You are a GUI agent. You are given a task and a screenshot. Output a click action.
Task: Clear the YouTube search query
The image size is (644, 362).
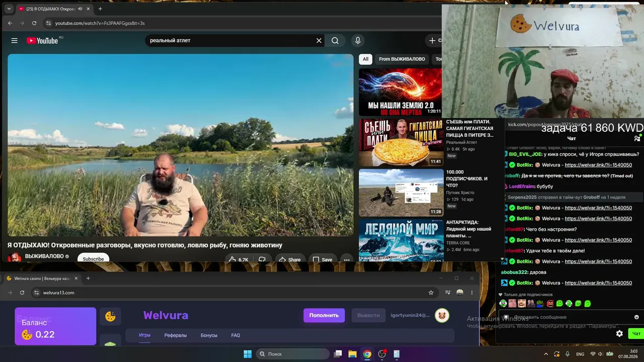click(x=319, y=41)
